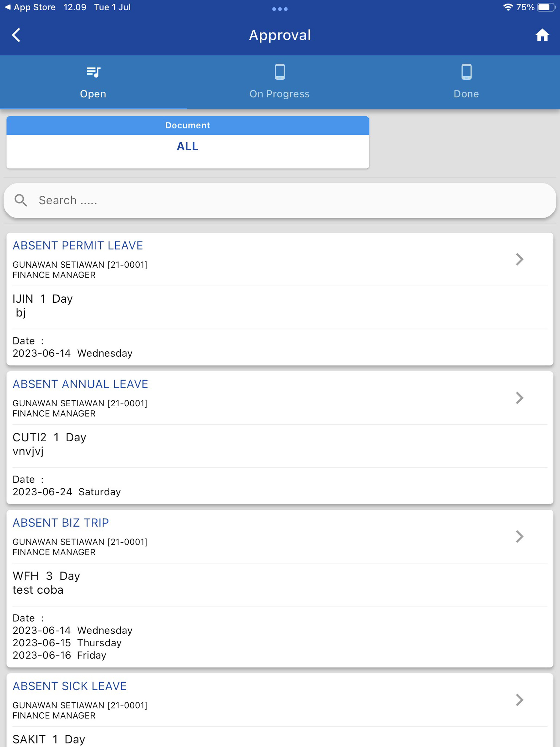Return to App Store via status bar
The width and height of the screenshot is (560, 747).
pos(30,7)
